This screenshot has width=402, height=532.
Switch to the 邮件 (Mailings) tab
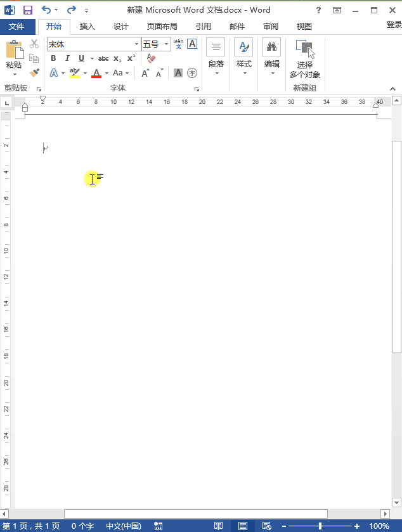[x=237, y=27]
